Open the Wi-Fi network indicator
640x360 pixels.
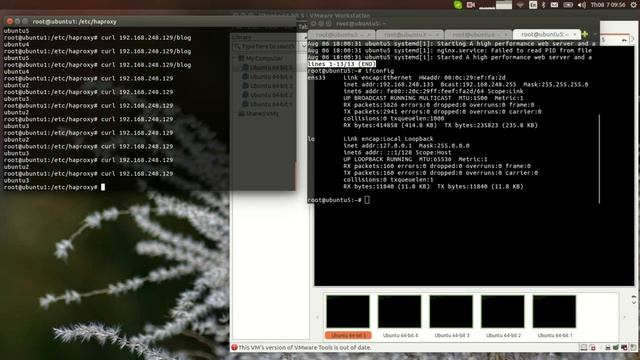pyautogui.click(x=520, y=5)
